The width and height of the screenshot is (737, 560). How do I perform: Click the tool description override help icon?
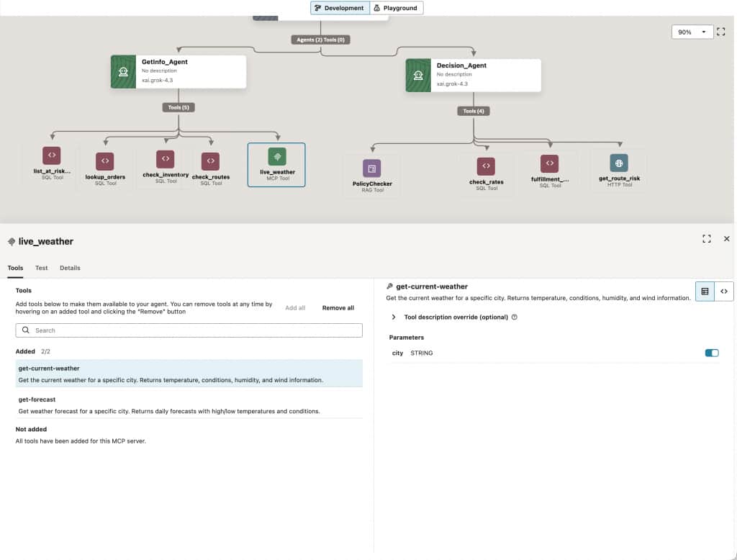coord(514,317)
